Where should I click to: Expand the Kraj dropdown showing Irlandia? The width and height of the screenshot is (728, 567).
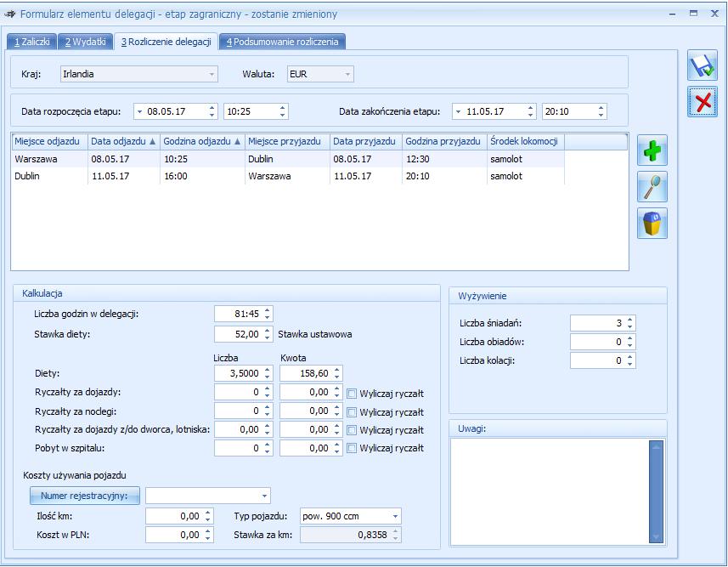click(212, 74)
